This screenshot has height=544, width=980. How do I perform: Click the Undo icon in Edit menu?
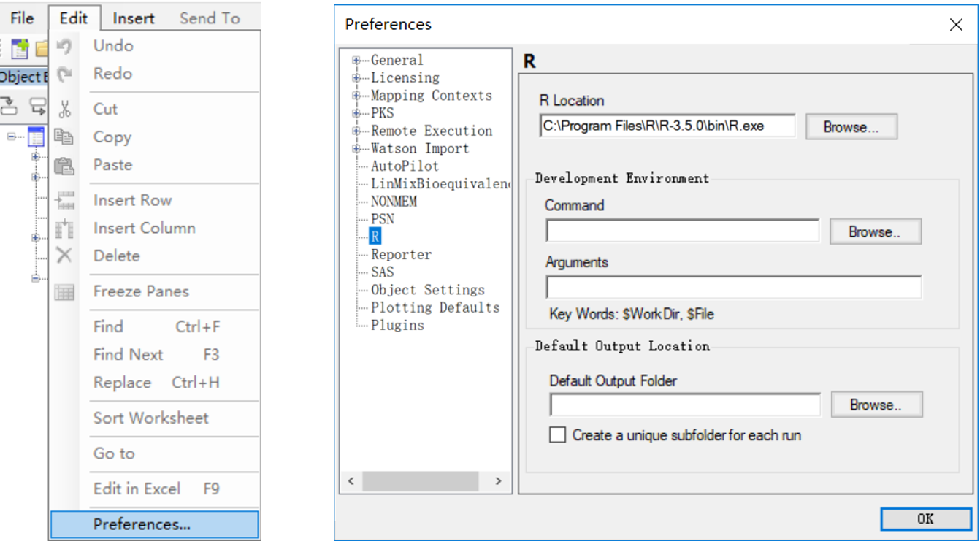click(x=65, y=46)
